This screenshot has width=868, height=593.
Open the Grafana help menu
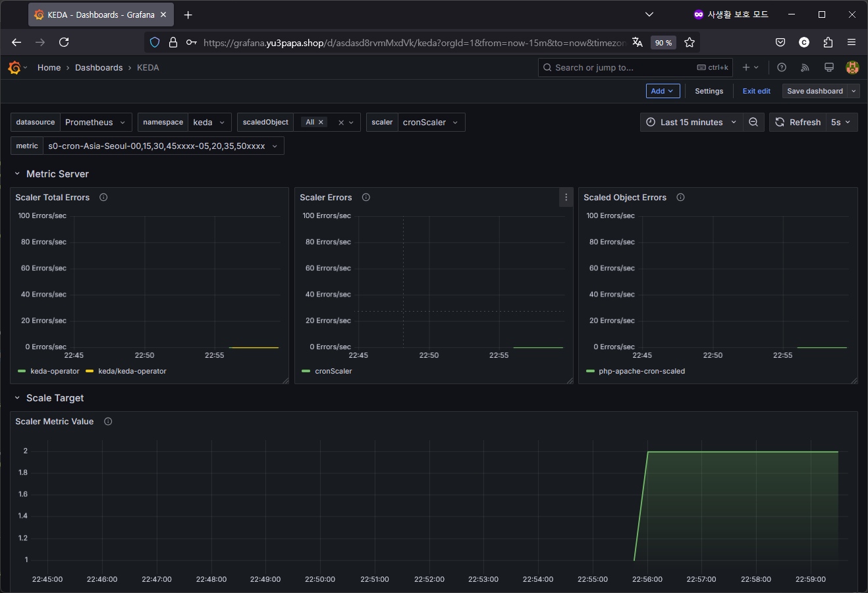(782, 67)
